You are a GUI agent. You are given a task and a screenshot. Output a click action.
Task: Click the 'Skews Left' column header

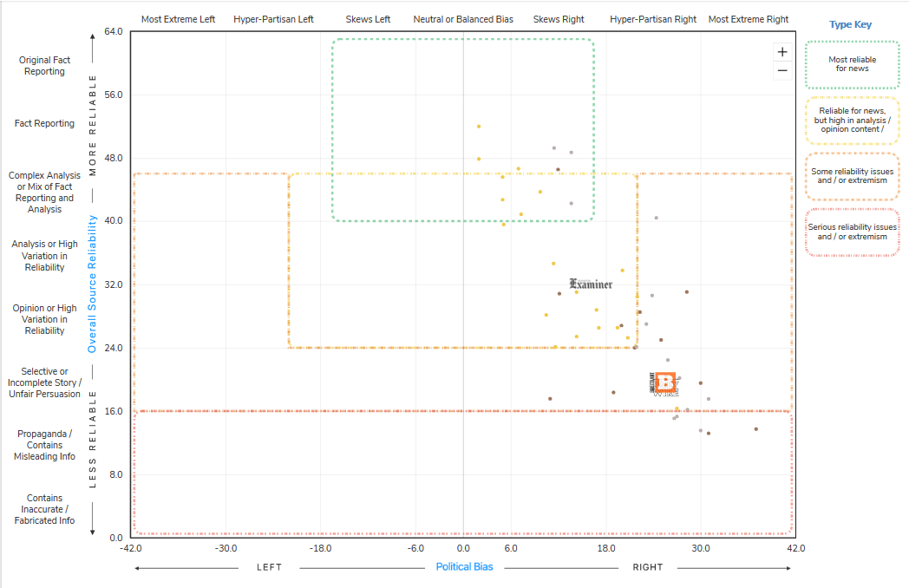click(368, 19)
